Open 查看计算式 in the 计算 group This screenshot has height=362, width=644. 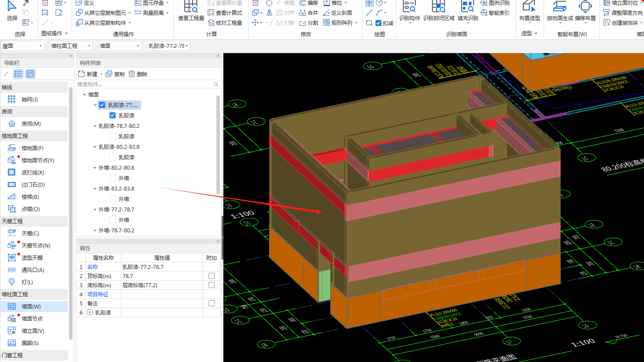tap(225, 13)
